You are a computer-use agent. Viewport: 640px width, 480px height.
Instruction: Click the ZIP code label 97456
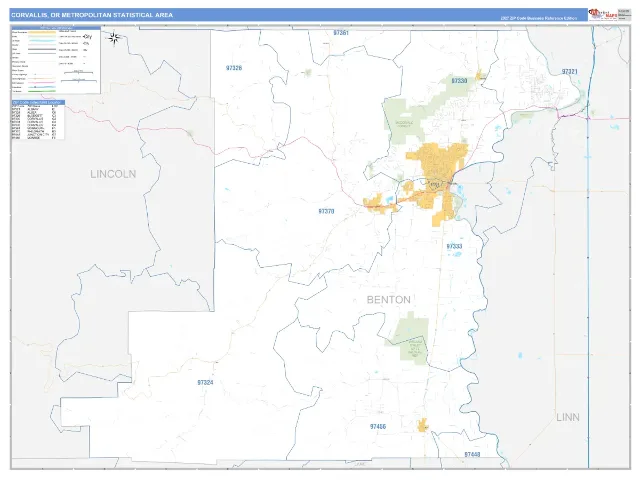[378, 427]
